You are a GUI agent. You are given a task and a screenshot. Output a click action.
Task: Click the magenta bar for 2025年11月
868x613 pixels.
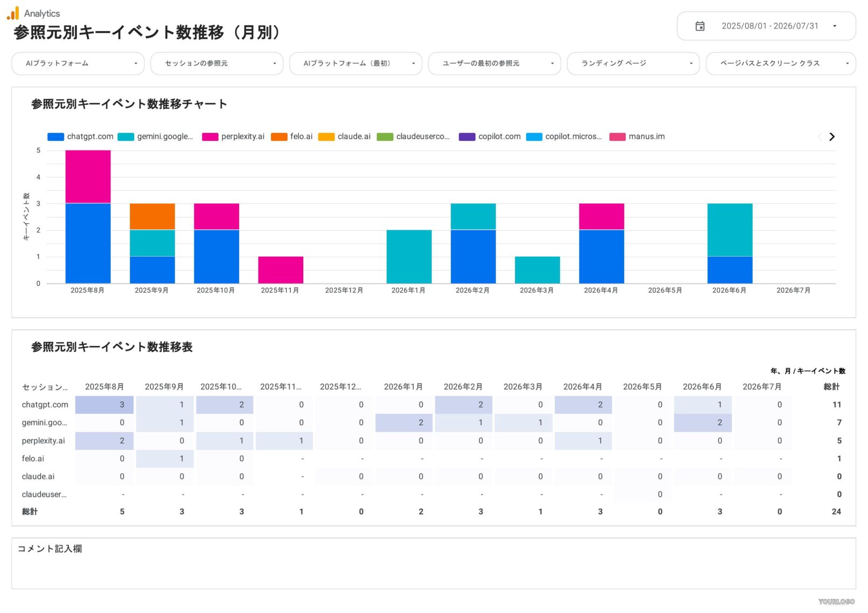click(x=281, y=270)
